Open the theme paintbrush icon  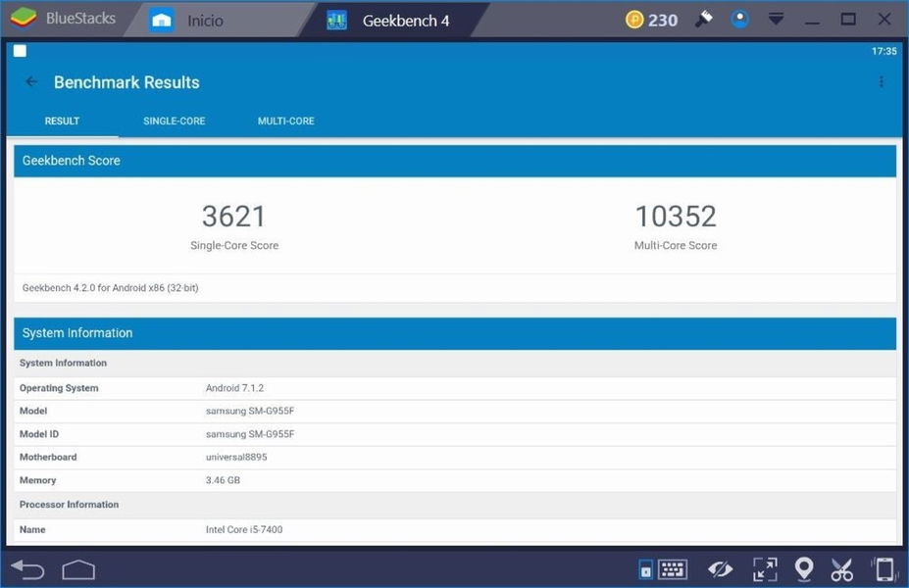(x=704, y=20)
